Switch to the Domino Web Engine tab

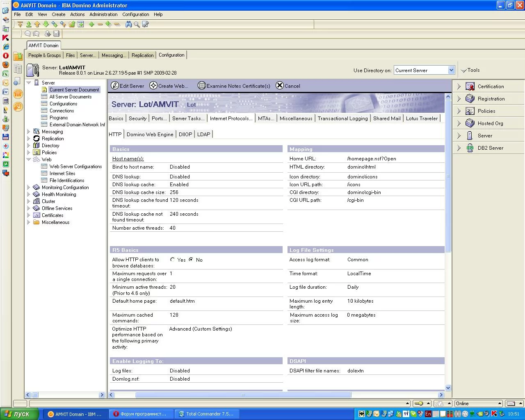pyautogui.click(x=150, y=135)
